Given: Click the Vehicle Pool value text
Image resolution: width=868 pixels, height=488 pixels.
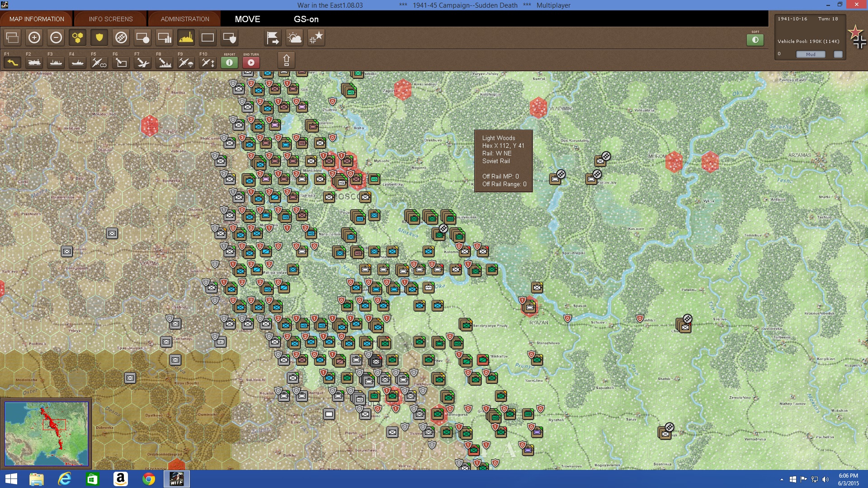Looking at the screenshot, I should point(808,41).
